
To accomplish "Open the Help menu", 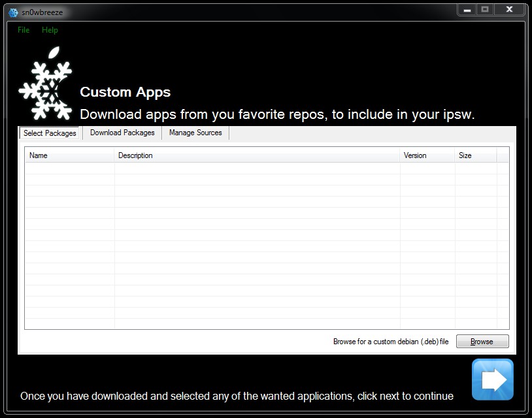I will (50, 30).
